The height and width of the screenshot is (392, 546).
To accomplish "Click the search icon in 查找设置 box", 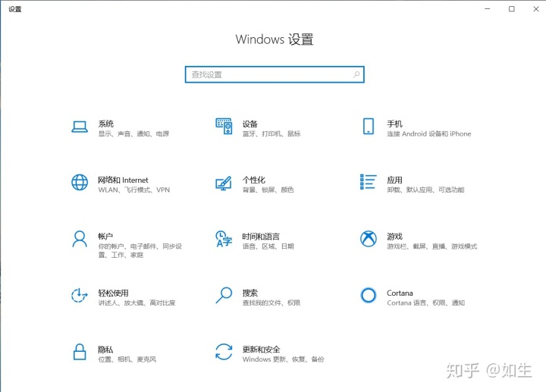I will pyautogui.click(x=356, y=74).
